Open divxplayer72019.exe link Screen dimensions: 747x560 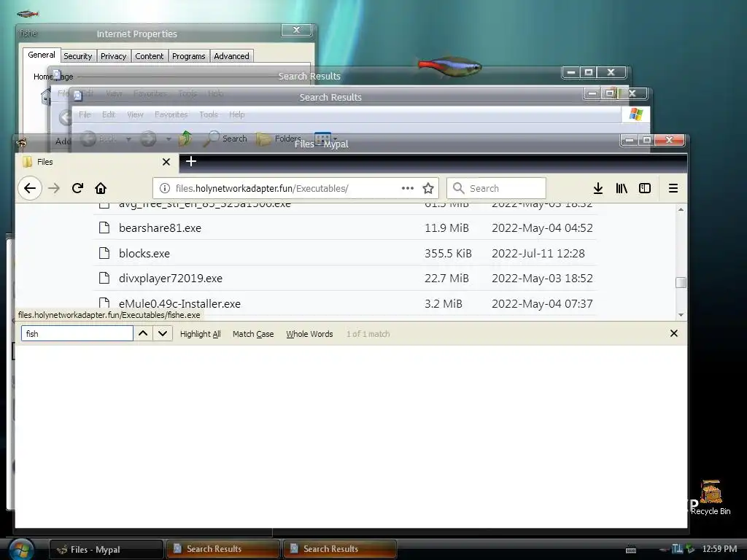(171, 279)
